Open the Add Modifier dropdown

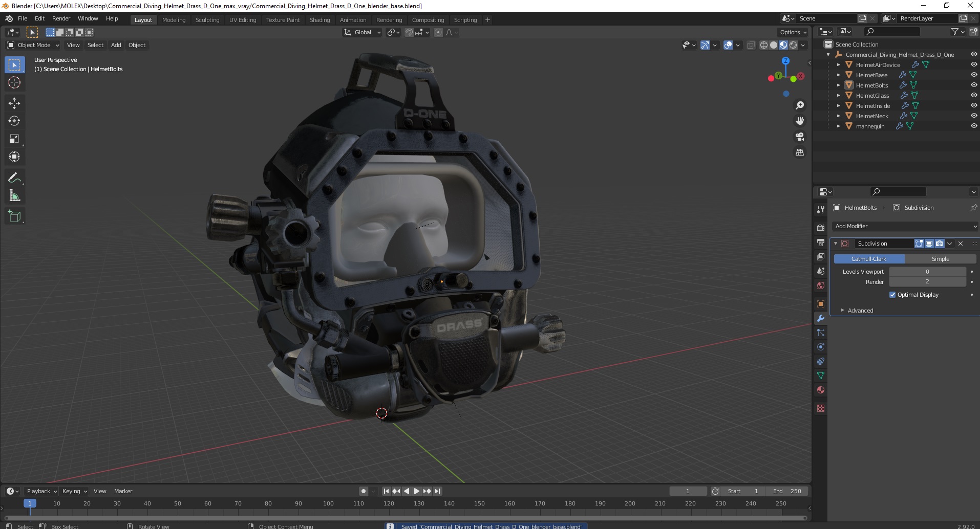tap(905, 226)
